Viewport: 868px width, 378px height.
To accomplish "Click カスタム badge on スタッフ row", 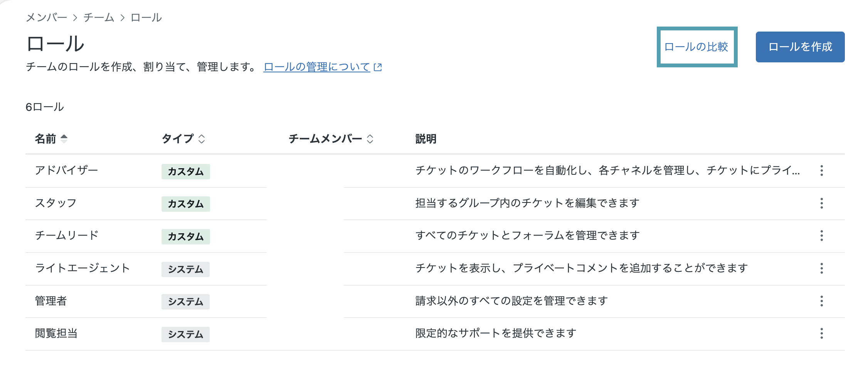I will click(x=186, y=204).
